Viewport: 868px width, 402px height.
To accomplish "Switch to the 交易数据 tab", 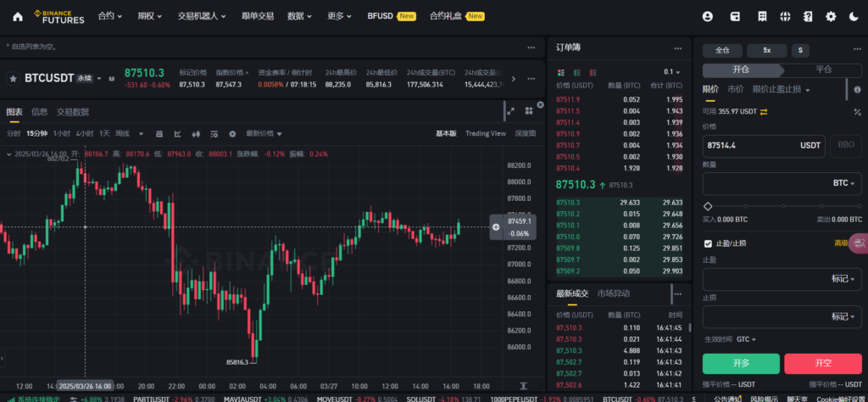I will pos(73,112).
